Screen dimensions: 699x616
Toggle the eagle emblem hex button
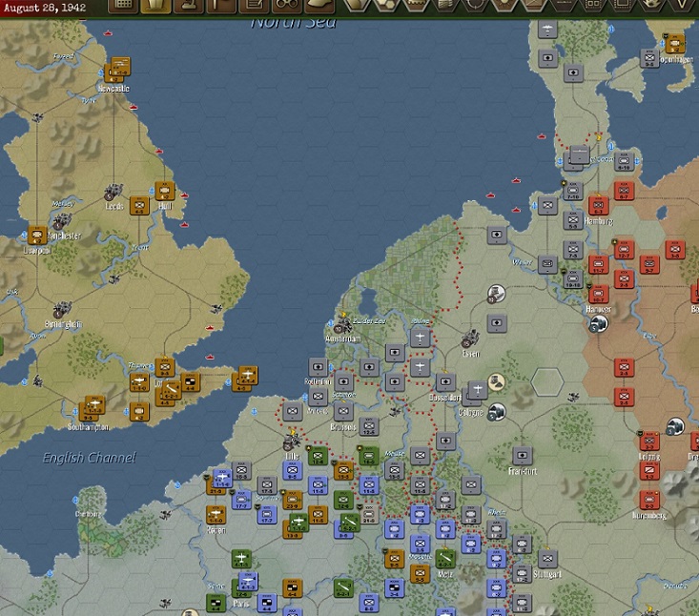click(651, 5)
